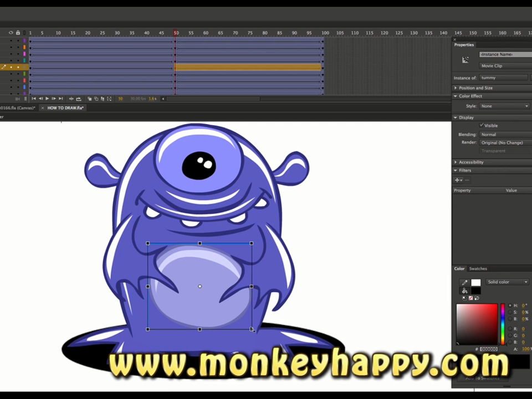
Task: Toggle lock dot of the magenta layer
Action: [18, 54]
